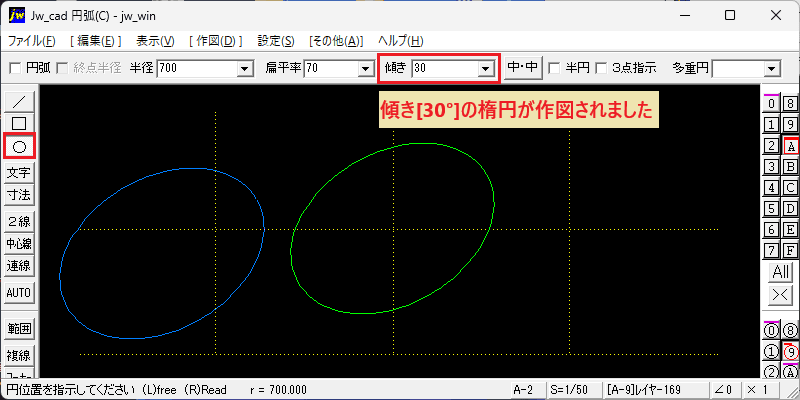Viewport: 800px width, 400px height.
Task: Pick the 中心線 center line tool
Action: pos(19,244)
